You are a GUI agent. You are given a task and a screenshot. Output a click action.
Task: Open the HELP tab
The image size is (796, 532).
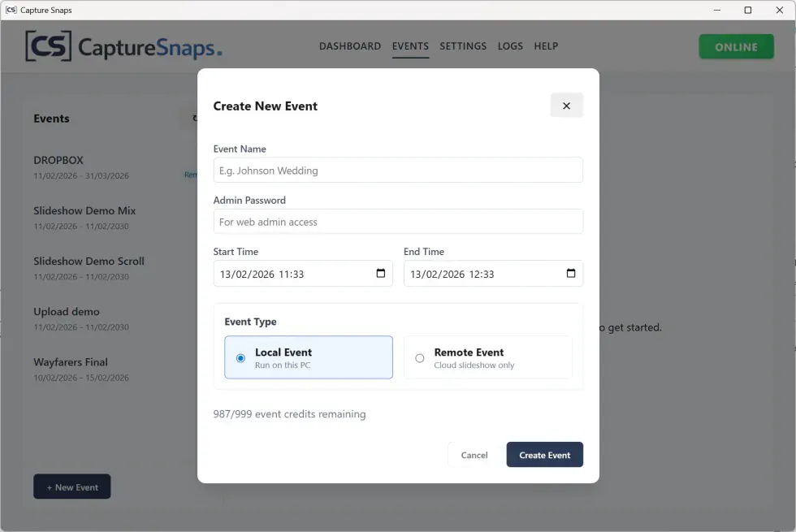coord(546,46)
